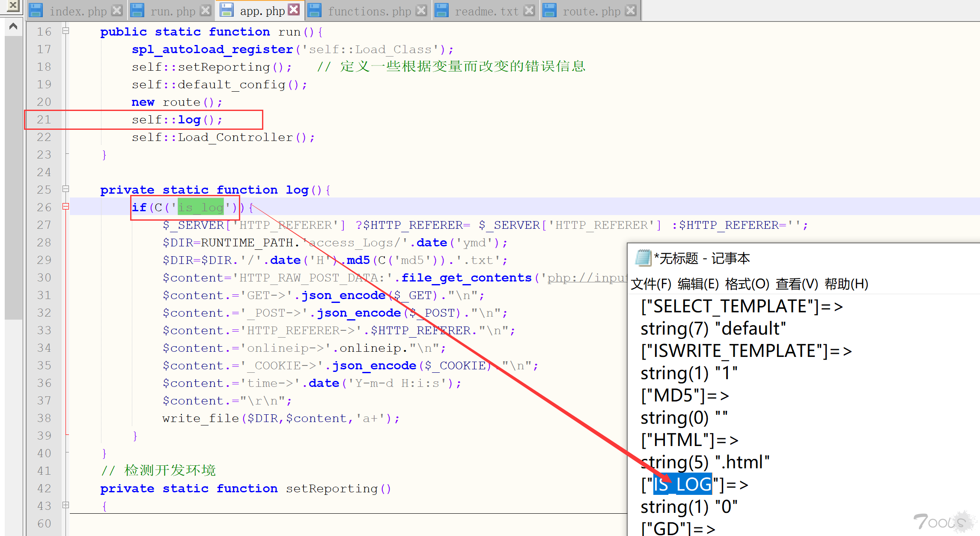Click the disk icon on readme.txt tab
Image resolution: width=980 pixels, height=536 pixels.
[x=441, y=10]
